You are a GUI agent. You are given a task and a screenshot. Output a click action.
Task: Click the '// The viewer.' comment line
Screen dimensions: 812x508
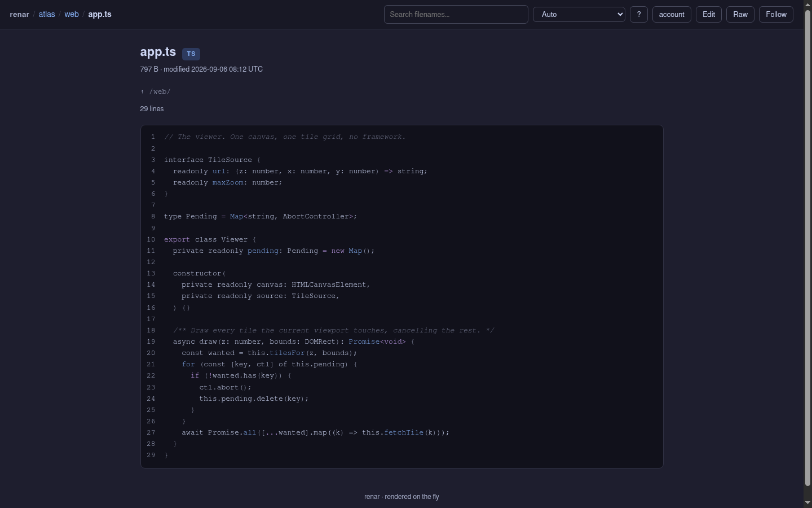(285, 137)
